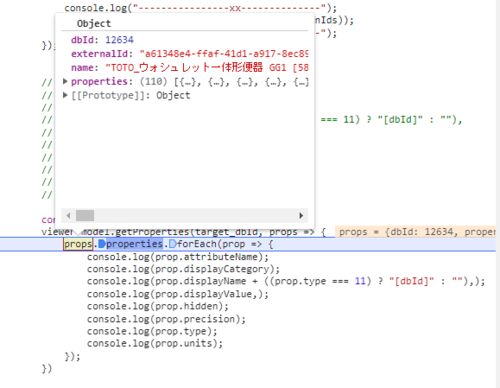Click the console.log(prop.units) line
The height and width of the screenshot is (388, 500).
[155, 343]
